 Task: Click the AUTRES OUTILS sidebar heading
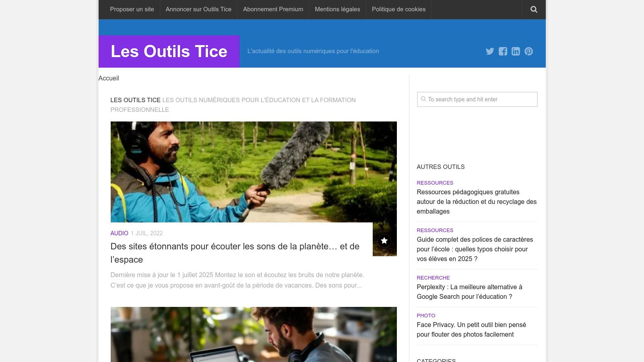441,167
